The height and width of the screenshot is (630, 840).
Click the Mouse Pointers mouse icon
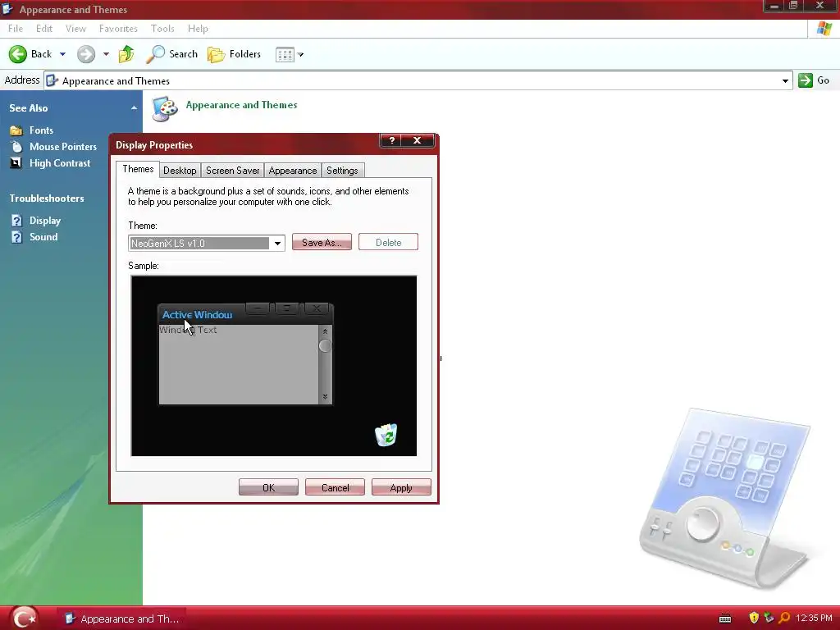[16, 147]
